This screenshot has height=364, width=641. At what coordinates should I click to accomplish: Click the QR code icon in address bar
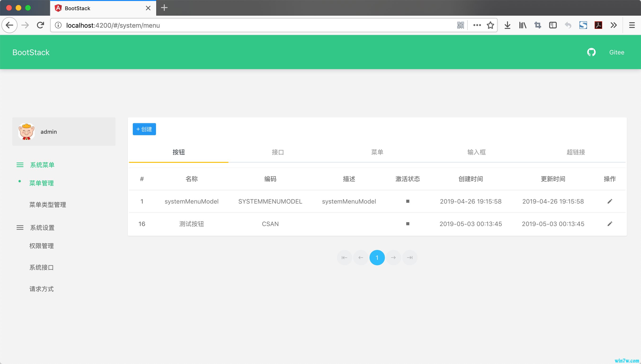[460, 25]
